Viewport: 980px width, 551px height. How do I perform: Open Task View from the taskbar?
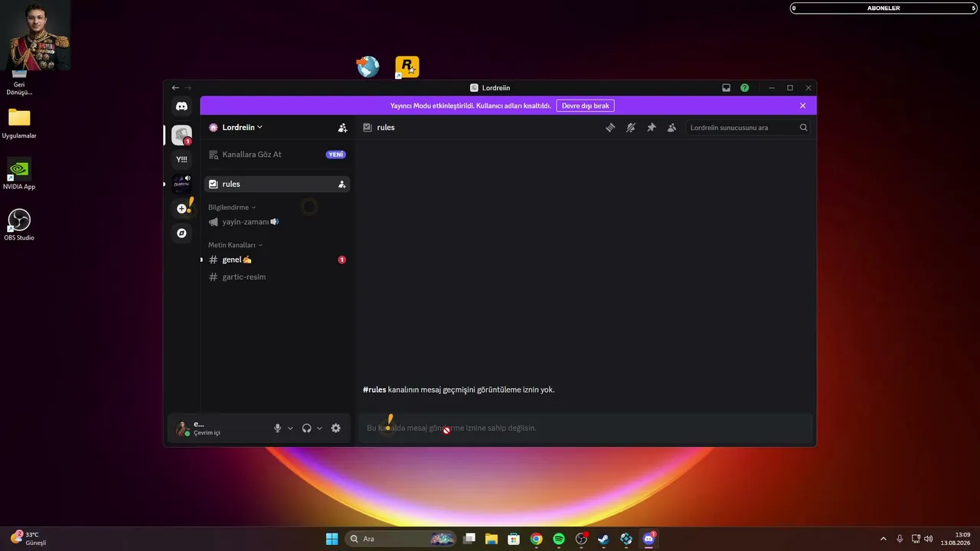click(x=469, y=539)
